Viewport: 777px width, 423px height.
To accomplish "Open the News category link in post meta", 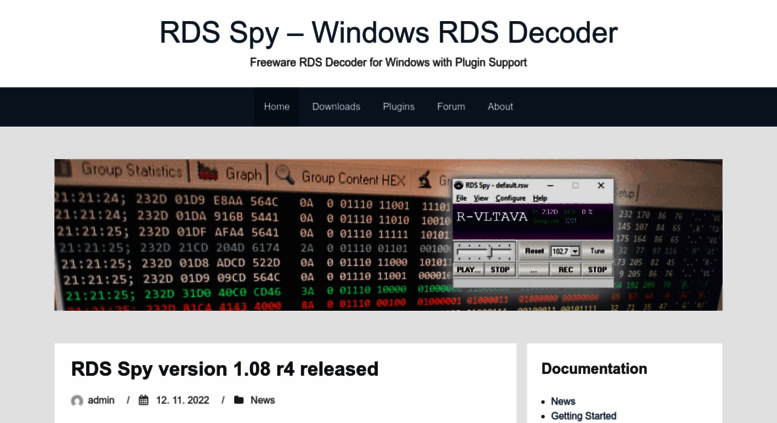I will pyautogui.click(x=262, y=400).
